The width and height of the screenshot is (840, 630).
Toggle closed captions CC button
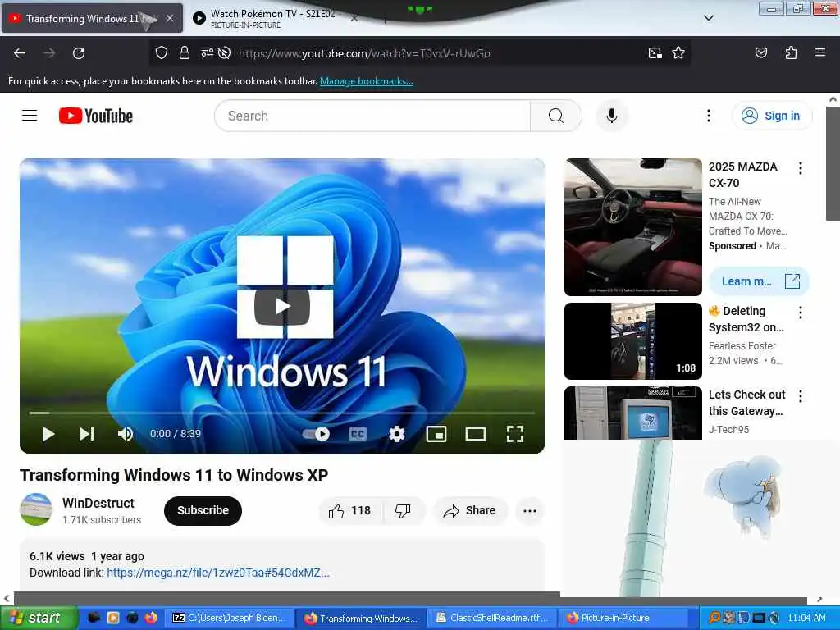(358, 434)
